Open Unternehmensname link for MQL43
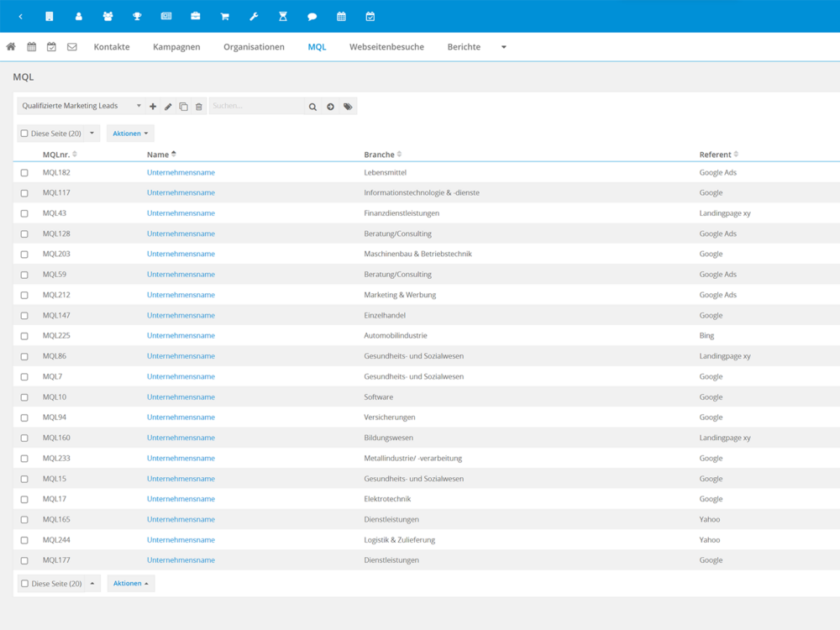840x630 pixels. pos(181,213)
